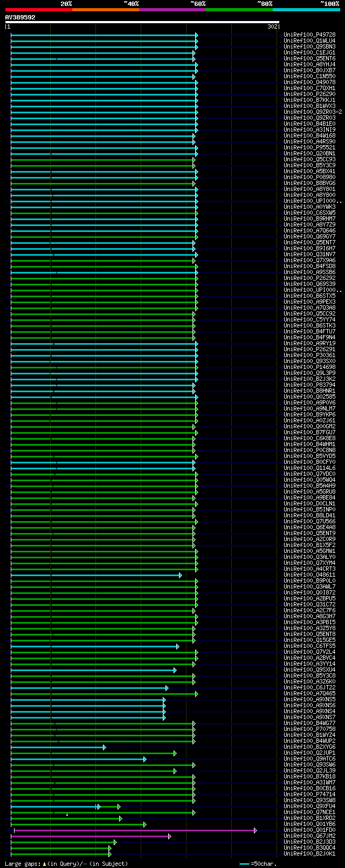
Task: Select hit label UniRef100_Q9ATC6
Action: (309, 758)
